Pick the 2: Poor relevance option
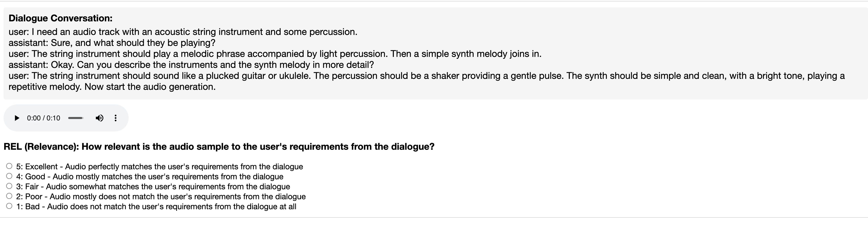868x230 pixels. click(9, 196)
